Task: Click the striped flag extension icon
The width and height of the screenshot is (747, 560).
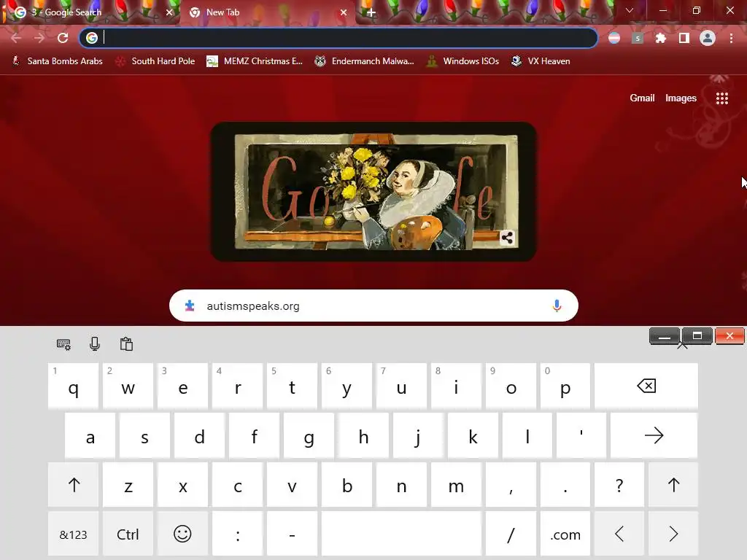Action: [614, 38]
